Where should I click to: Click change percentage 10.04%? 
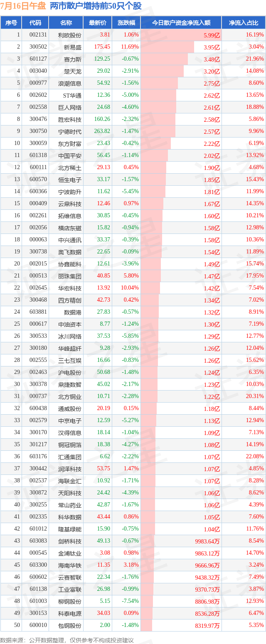point(130,288)
